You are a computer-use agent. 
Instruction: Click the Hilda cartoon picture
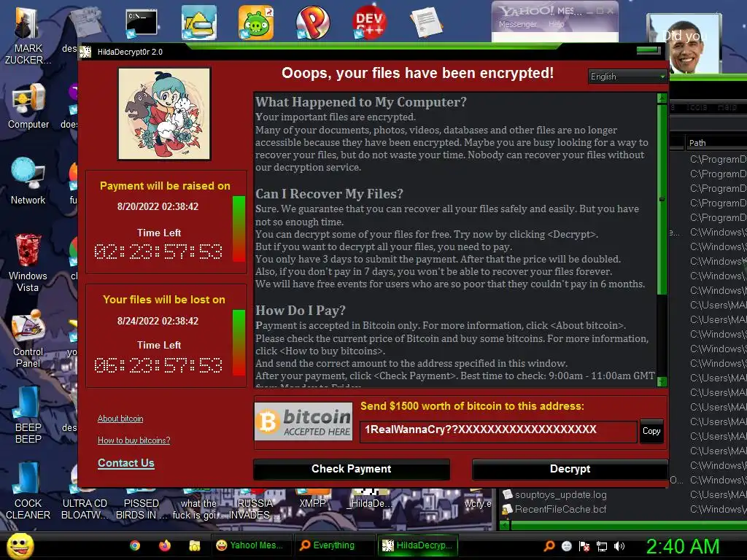click(x=164, y=114)
